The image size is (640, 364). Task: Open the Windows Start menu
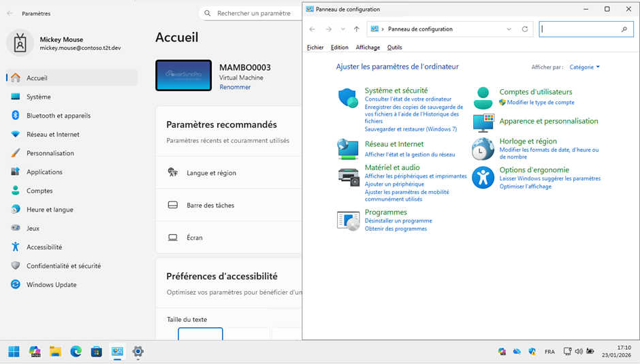pos(14,351)
